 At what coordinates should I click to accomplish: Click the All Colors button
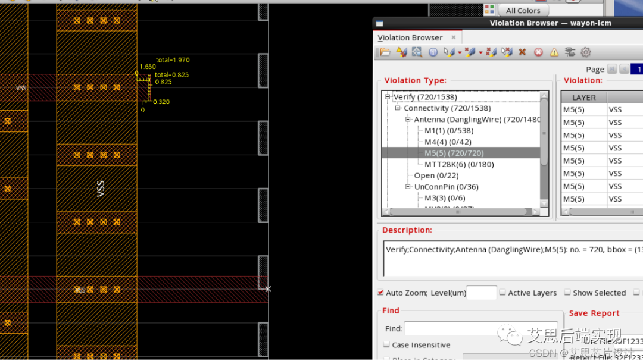tap(522, 10)
